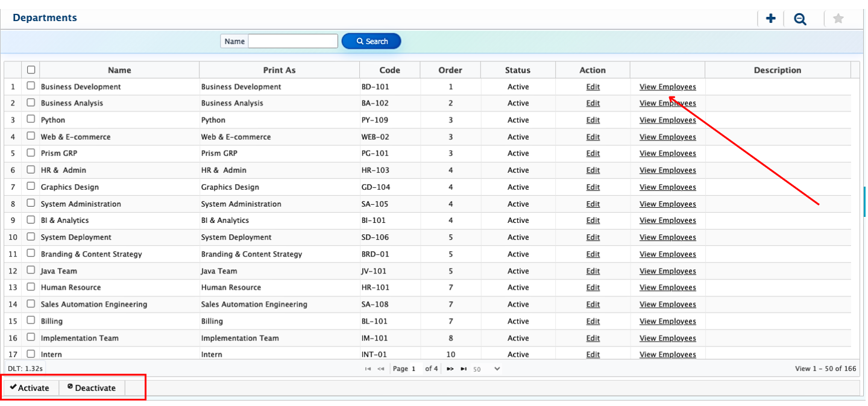Click the gray star favorite icon
Image resolution: width=868 pixels, height=406 pixels.
(838, 19)
